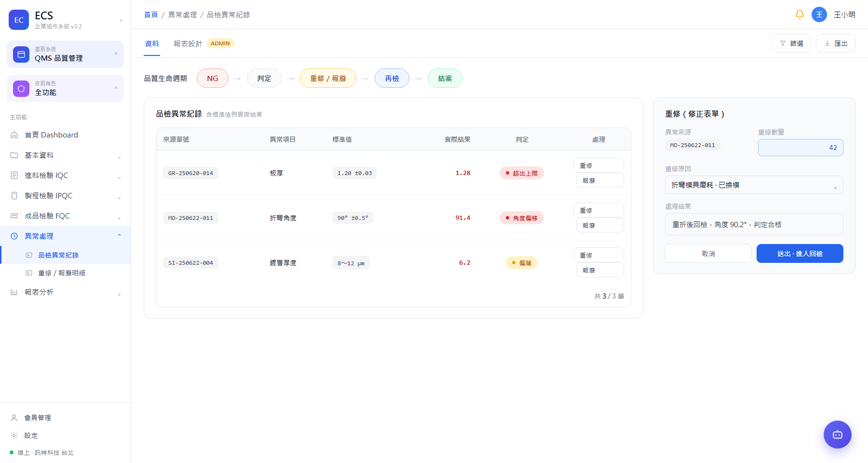Click the 重修數量 input field
The width and height of the screenshot is (868, 463).
(x=800, y=148)
